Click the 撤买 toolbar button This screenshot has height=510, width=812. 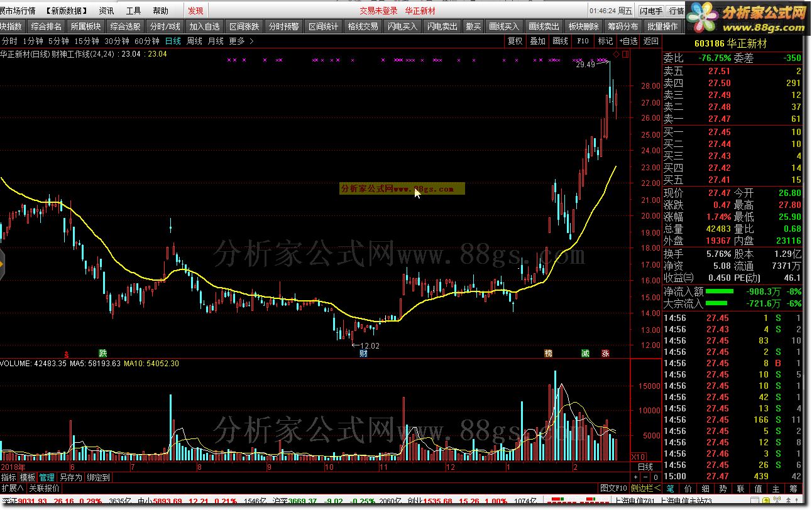473,26
